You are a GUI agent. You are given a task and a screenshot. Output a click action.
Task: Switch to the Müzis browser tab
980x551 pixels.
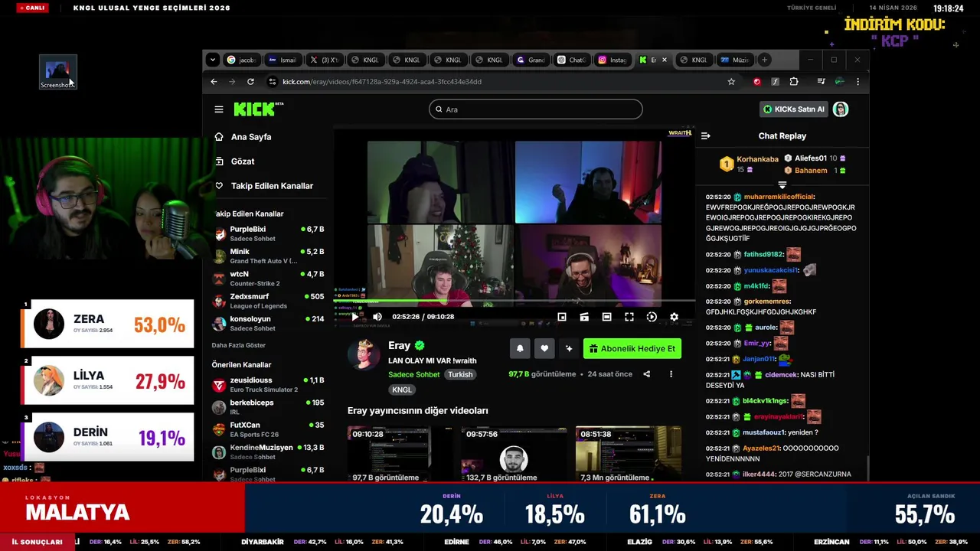(x=735, y=60)
